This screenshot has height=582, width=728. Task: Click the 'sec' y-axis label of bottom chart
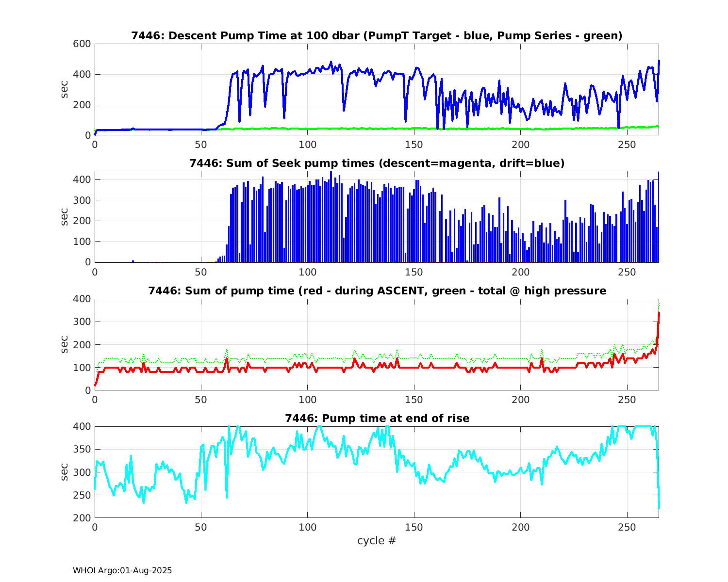click(x=65, y=472)
